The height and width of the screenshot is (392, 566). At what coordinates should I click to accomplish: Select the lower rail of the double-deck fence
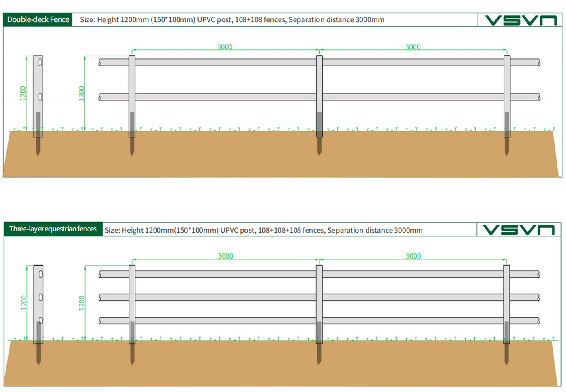tap(227, 97)
